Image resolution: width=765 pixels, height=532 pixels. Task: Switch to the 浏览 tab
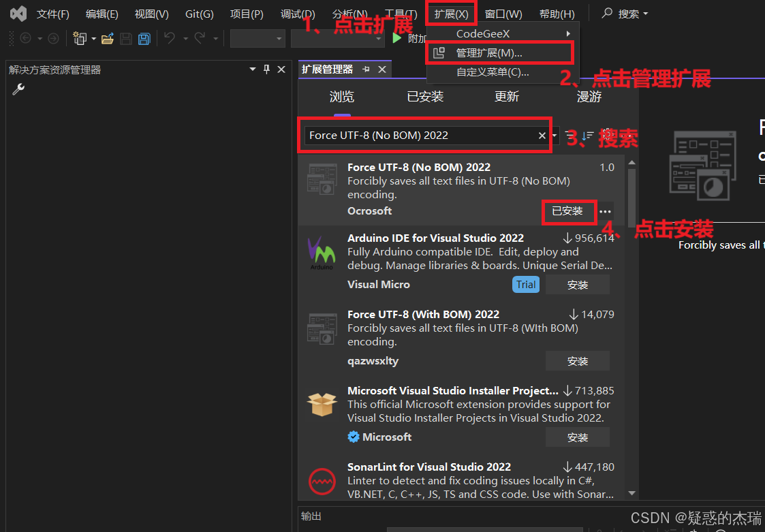pyautogui.click(x=342, y=97)
